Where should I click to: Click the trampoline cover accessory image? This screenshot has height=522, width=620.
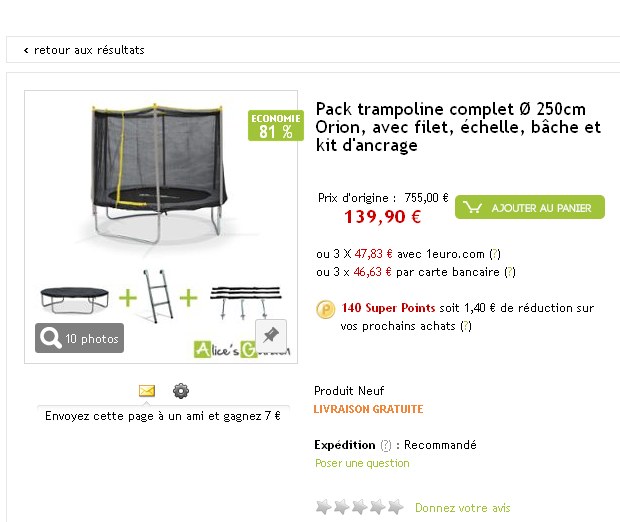75,298
